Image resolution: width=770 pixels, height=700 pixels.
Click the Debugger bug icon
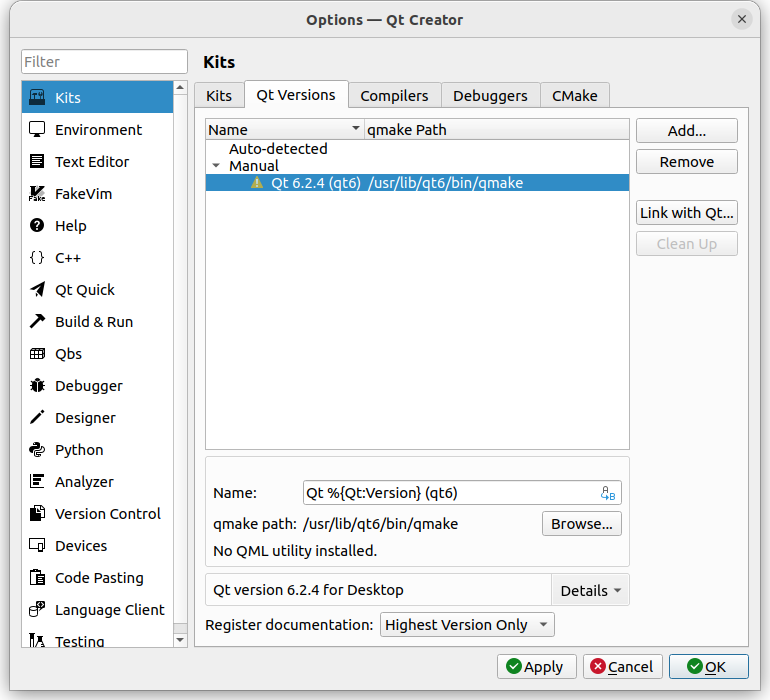click(x=37, y=385)
